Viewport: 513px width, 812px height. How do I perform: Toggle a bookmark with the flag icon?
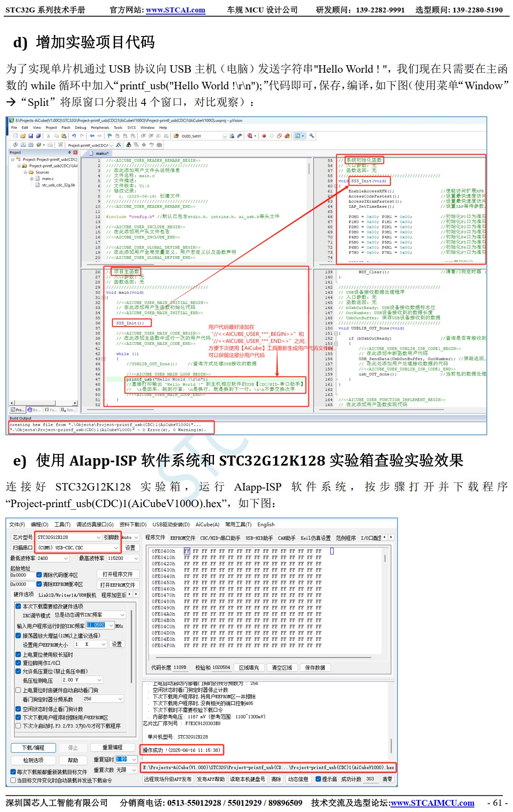click(110, 136)
